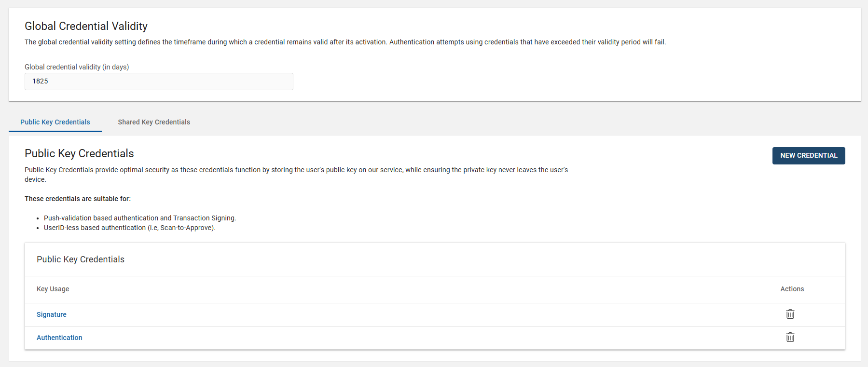Select the 'These credentials are suitable for:' text
This screenshot has width=868, height=367.
pos(78,199)
